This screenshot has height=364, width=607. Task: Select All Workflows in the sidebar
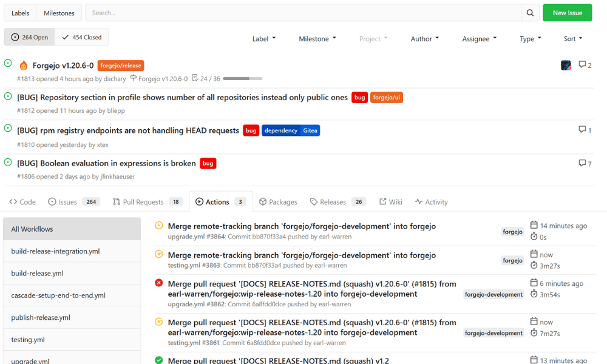[x=72, y=229]
